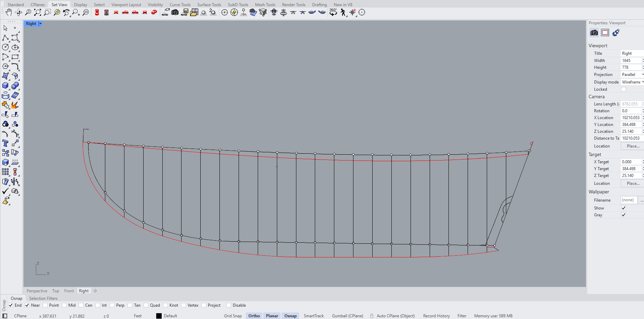This screenshot has width=644, height=319.
Task: Select the Walk navigation icon
Action: 343,13
